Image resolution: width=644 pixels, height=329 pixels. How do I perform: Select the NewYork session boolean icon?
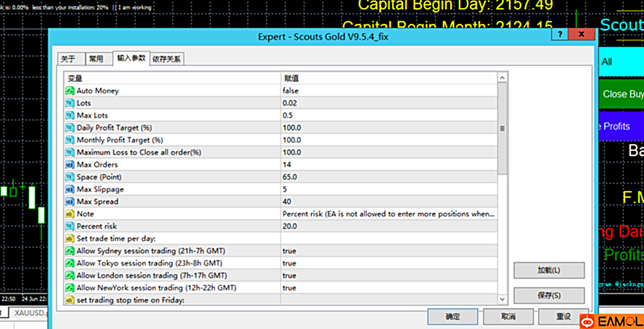(x=69, y=288)
